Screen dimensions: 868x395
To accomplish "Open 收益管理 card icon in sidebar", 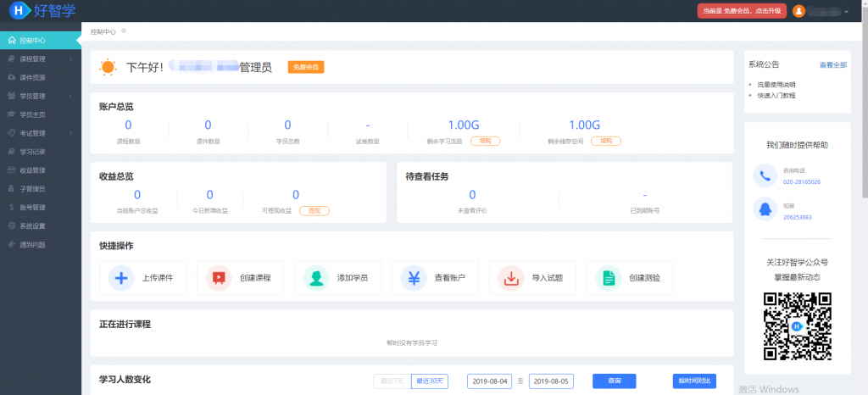I will click(x=12, y=170).
